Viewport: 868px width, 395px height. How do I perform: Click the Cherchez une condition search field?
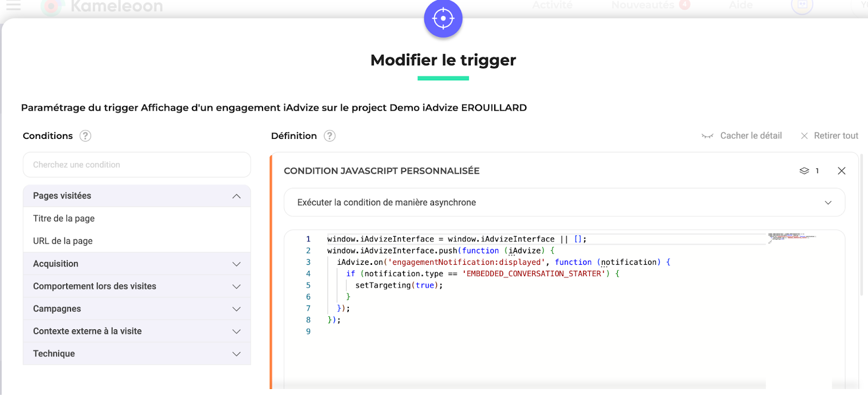pos(137,164)
